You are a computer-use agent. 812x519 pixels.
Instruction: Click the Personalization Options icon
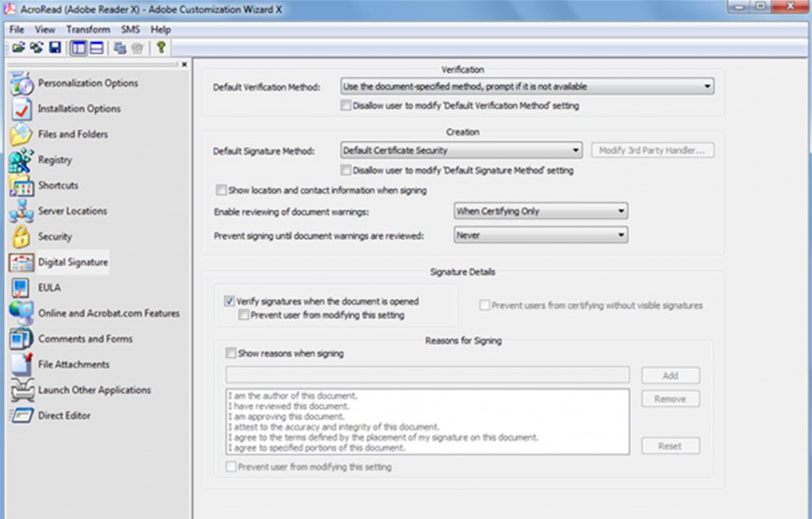coord(21,83)
